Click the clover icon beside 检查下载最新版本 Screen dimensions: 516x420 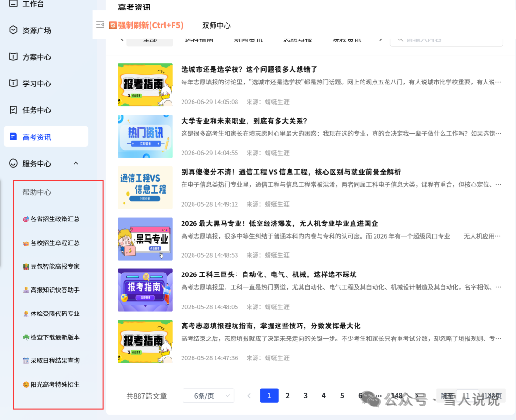pos(26,337)
